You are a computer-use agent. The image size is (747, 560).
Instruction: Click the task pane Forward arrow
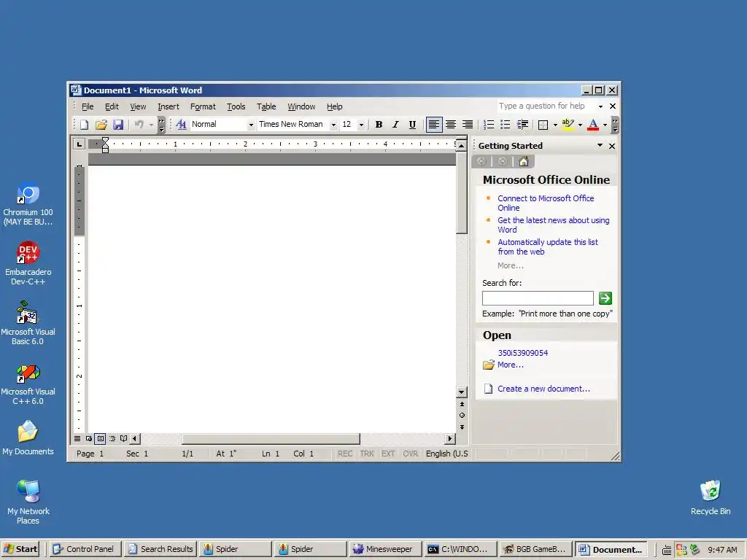tap(502, 161)
